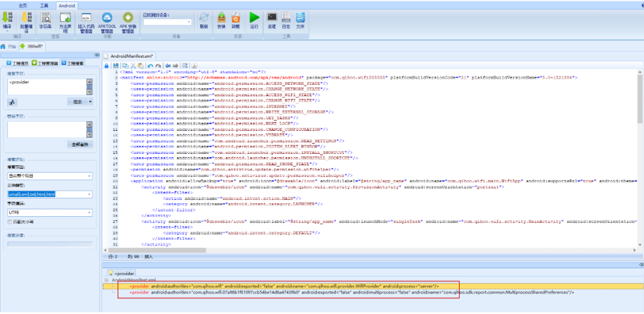Click the ProvisionActivity line in the editor
This screenshot has height=314, width=644.
323,187
